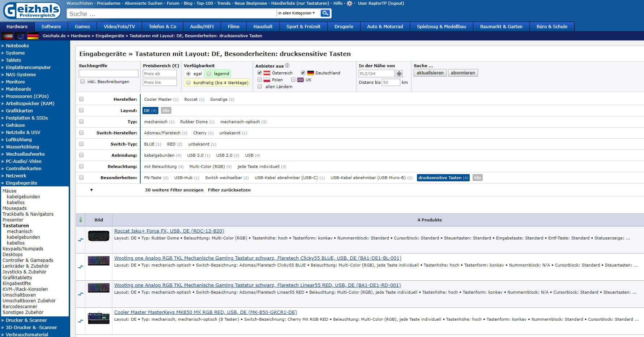Switch to the Hardware category tab
Viewport: 644px width, 337px height.
[x=17, y=26]
